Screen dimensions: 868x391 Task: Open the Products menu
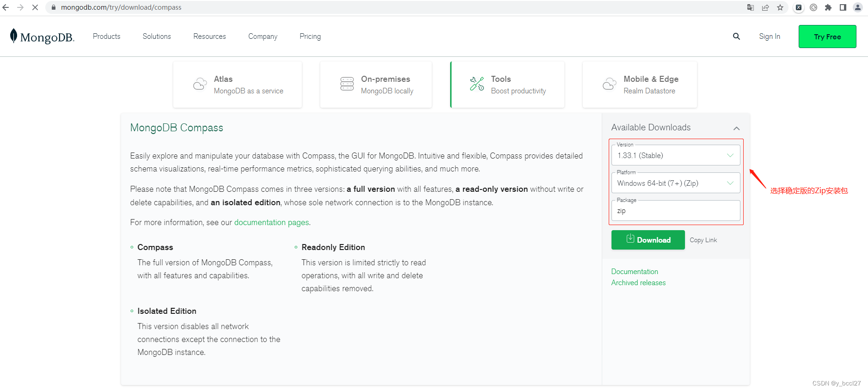[107, 37]
